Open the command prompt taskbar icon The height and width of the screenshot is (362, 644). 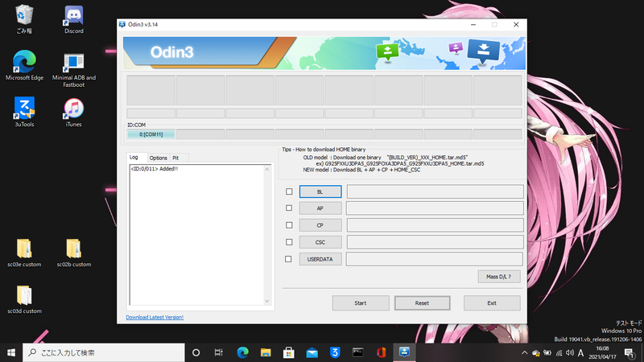tap(357, 352)
